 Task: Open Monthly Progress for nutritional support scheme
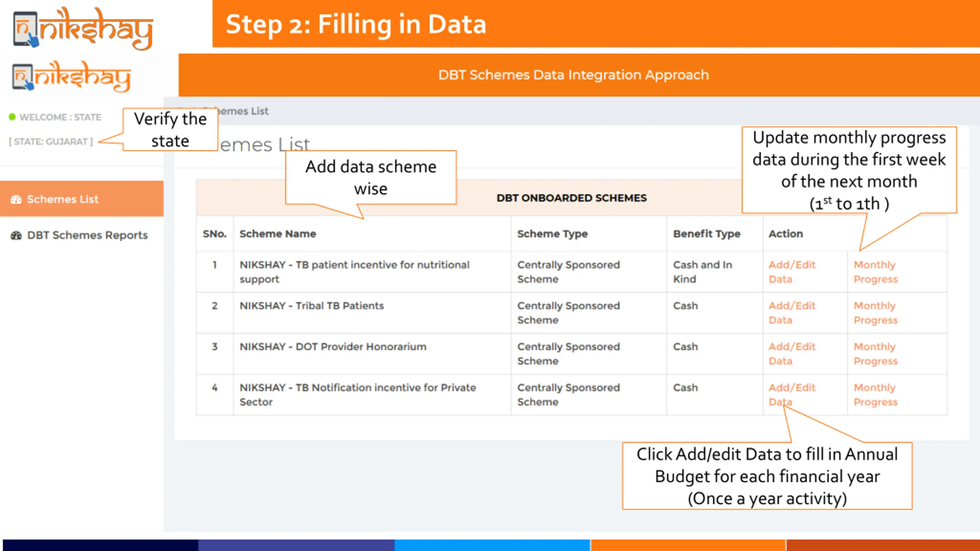875,272
